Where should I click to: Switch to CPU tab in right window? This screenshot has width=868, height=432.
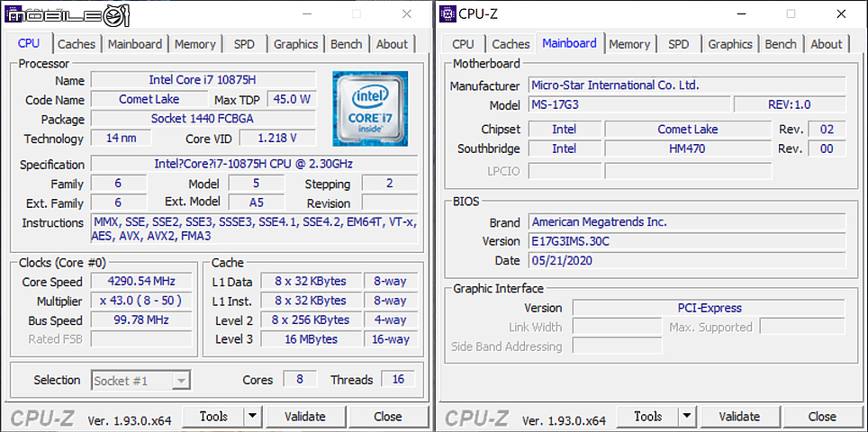(463, 44)
